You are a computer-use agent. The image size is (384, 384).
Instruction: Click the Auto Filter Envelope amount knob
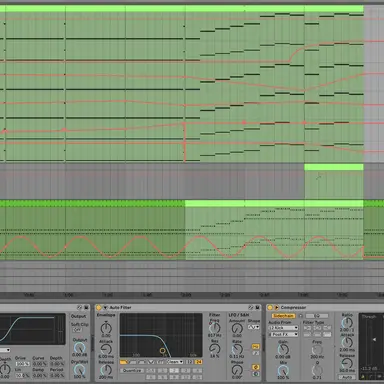106,328
